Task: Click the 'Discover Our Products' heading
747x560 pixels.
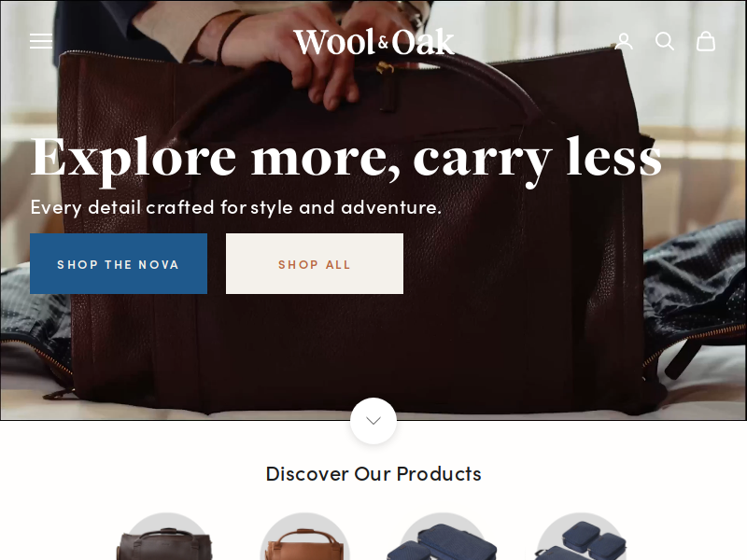Action: point(373,474)
